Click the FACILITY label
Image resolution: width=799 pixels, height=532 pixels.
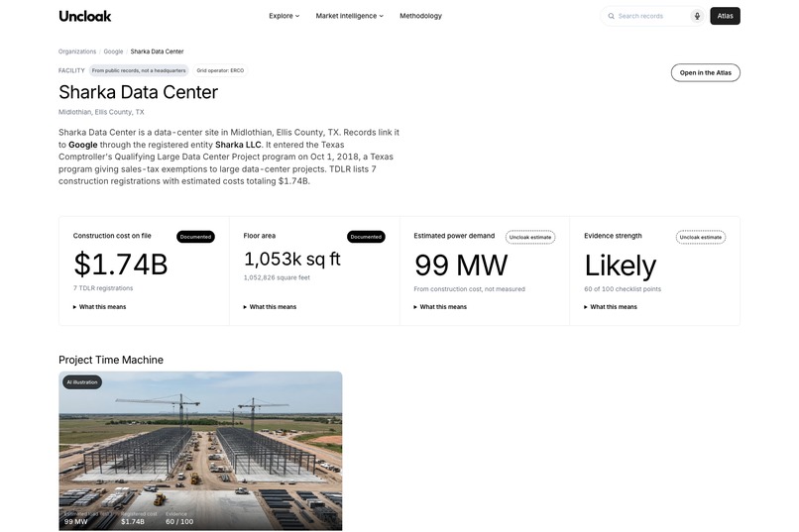71,70
